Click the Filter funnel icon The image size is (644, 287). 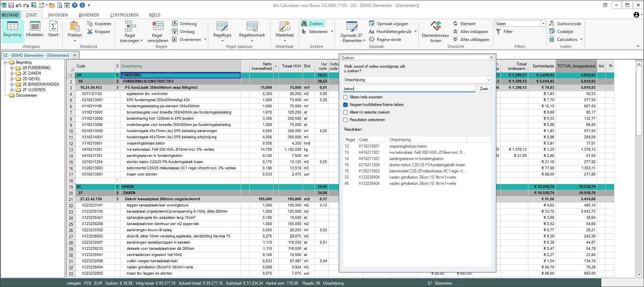504,31
